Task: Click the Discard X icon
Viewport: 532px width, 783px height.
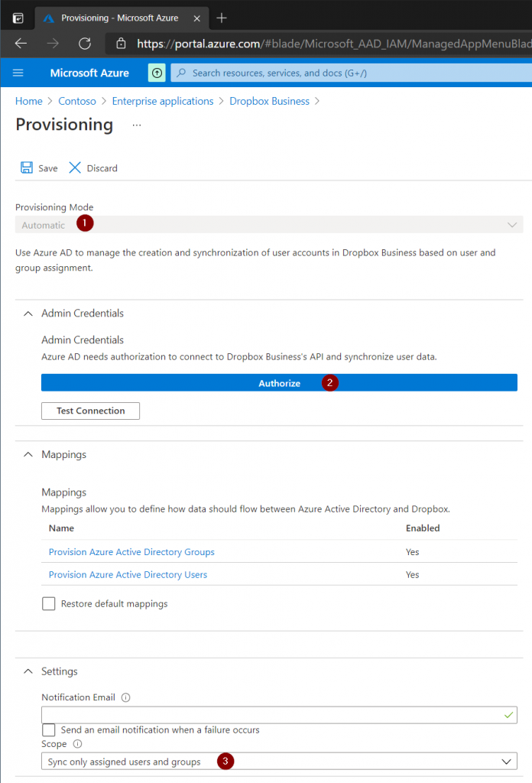Action: point(75,167)
